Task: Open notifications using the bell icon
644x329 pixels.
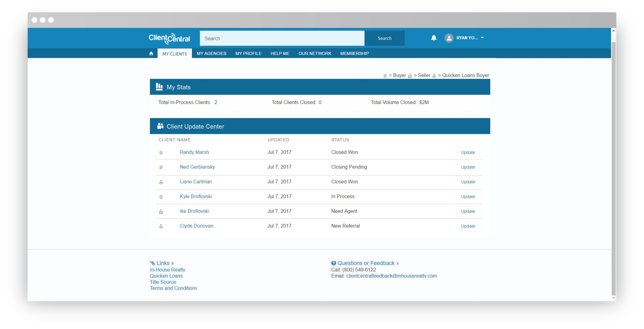Action: (x=434, y=38)
